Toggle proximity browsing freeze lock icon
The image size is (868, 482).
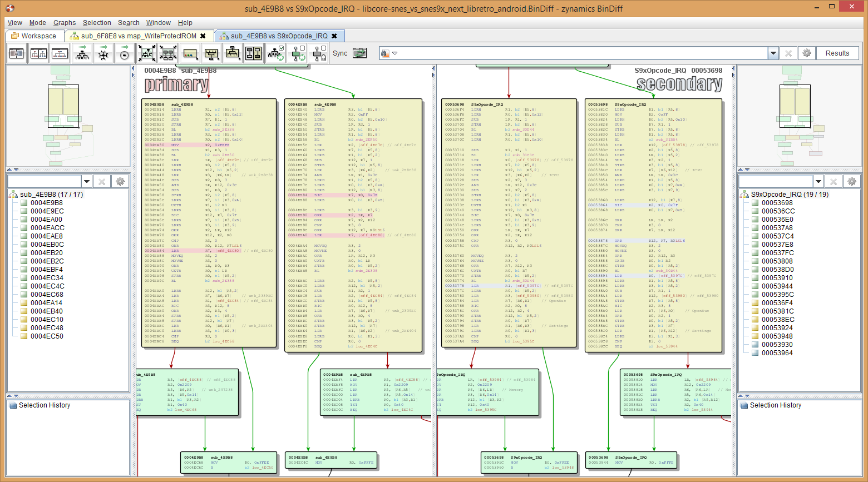(319, 53)
